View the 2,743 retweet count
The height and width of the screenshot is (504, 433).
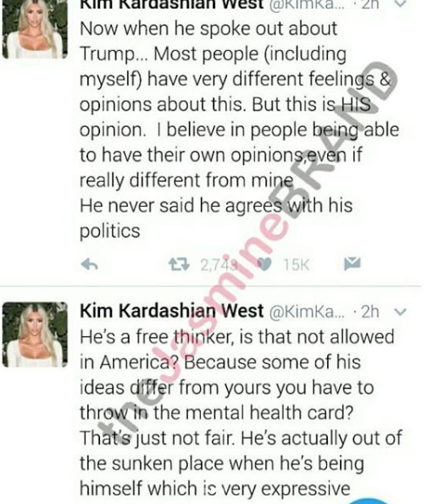[x=219, y=265]
